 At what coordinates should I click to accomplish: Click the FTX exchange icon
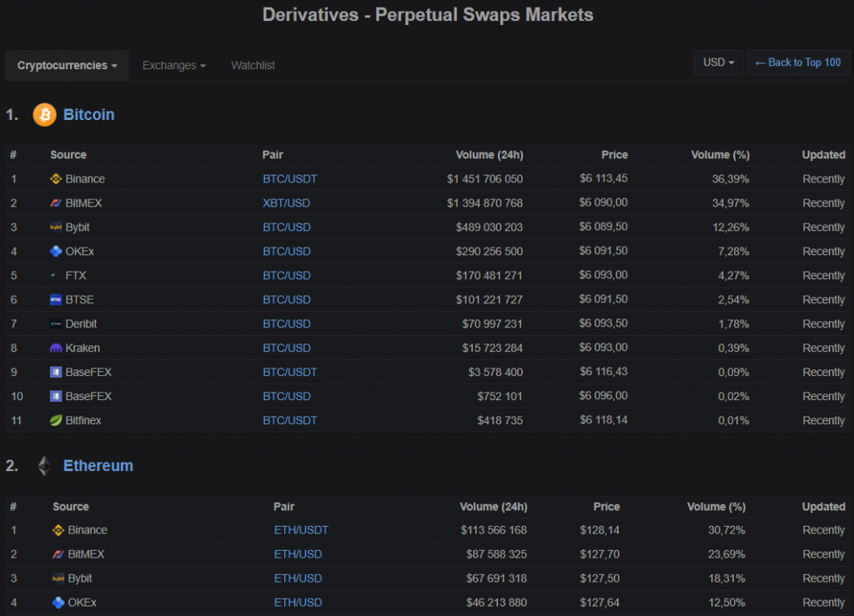[52, 275]
